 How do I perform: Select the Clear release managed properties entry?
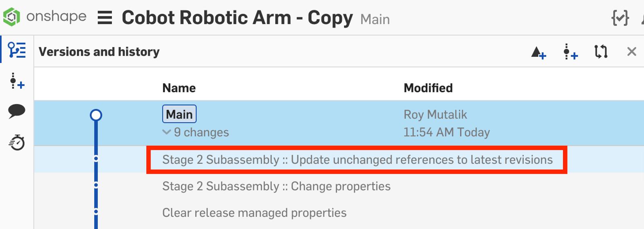point(254,213)
